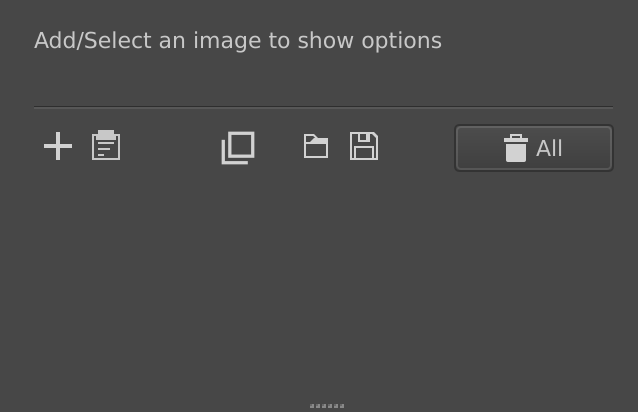
Task: Remove all images with the All button
Action: (x=534, y=148)
